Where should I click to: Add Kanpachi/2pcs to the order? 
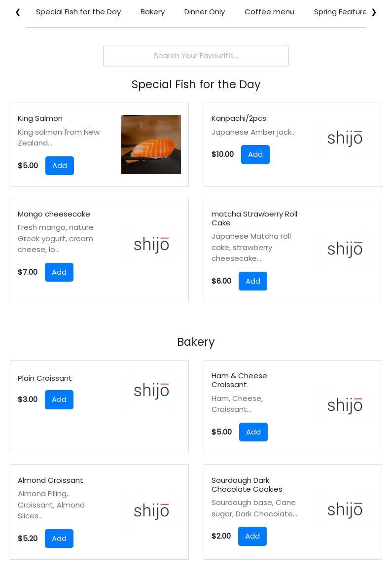click(255, 154)
